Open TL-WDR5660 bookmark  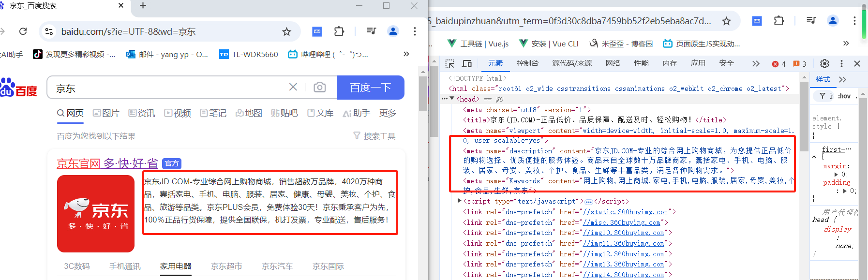tap(249, 54)
